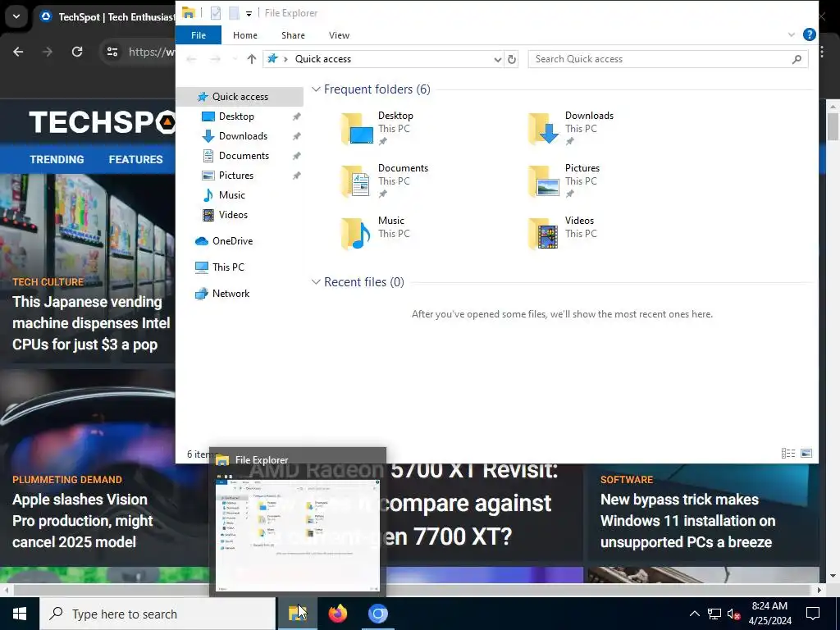The height and width of the screenshot is (630, 840).
Task: Open Apple slashes Vision Pro production article
Action: (x=83, y=521)
